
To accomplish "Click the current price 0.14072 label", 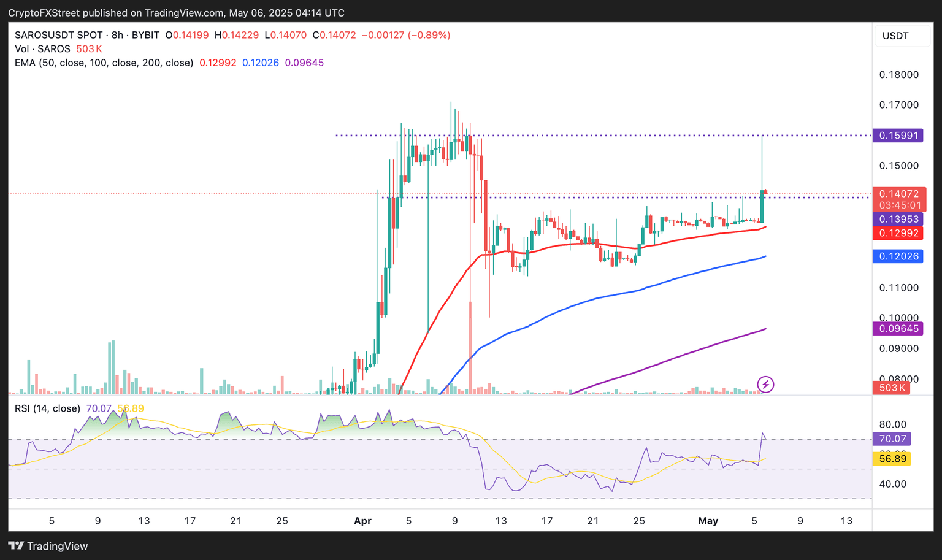I will [899, 194].
